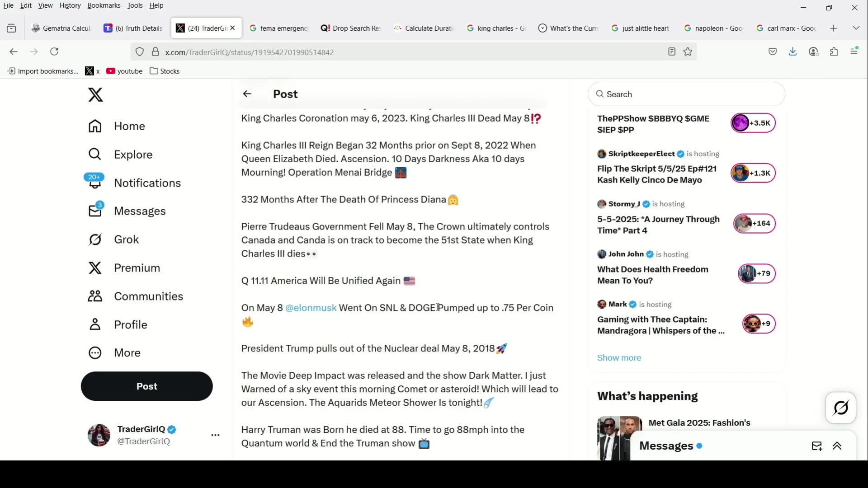Switch to fema emergency tab

click(279, 28)
